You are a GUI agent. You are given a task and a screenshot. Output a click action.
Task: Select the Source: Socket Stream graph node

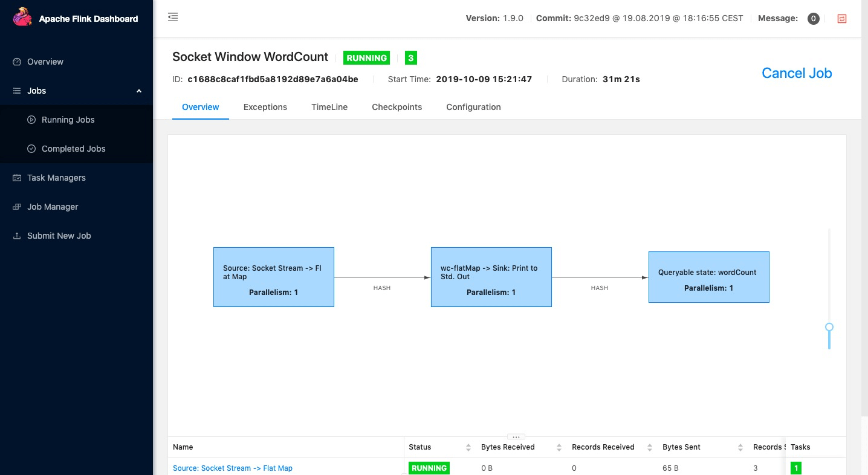pos(274,277)
